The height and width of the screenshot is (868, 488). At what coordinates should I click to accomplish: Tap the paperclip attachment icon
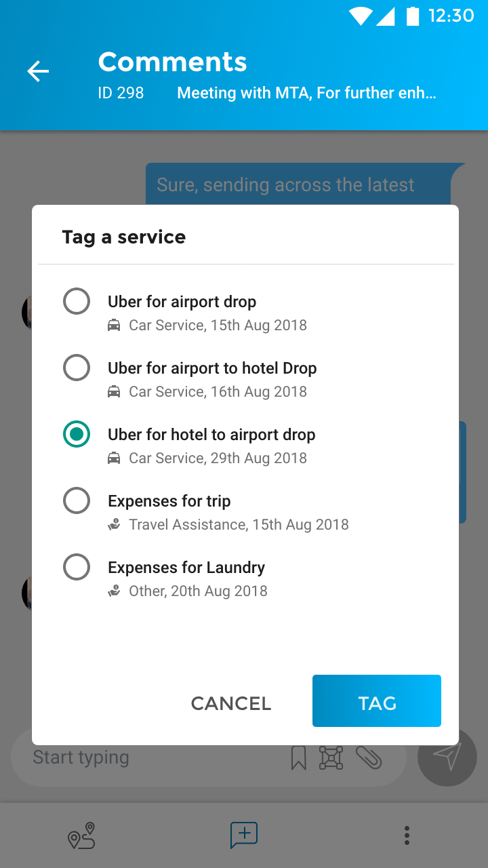369,757
